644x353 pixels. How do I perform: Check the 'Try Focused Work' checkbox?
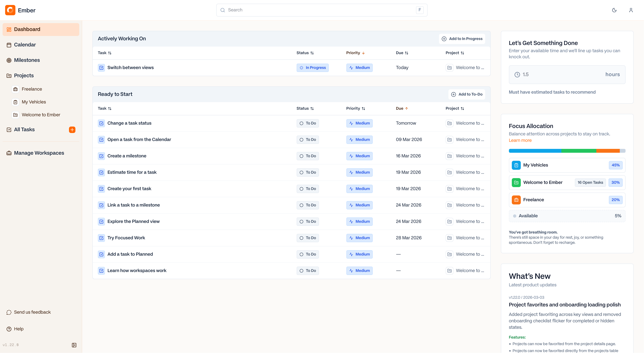click(101, 238)
